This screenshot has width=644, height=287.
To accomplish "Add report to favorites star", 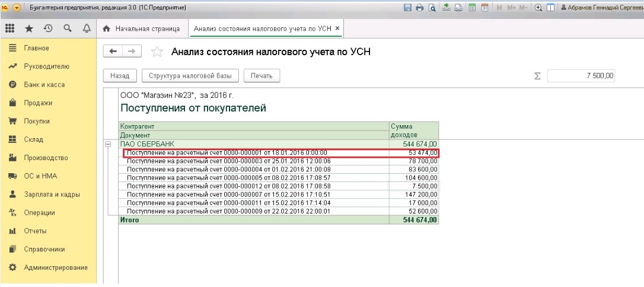I will (157, 52).
